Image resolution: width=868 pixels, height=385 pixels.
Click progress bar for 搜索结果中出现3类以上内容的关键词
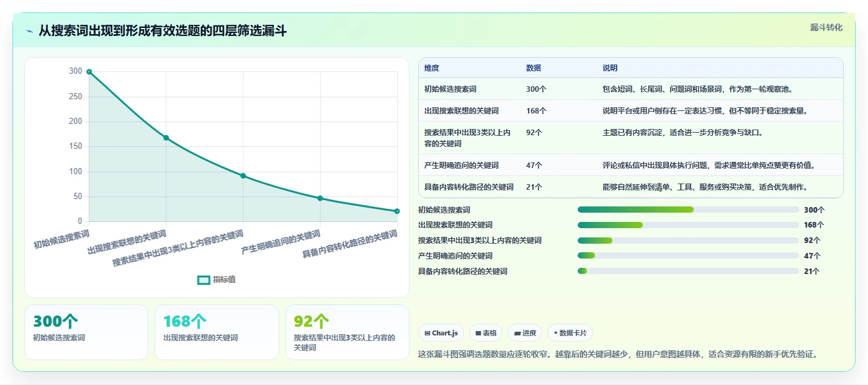coord(688,241)
